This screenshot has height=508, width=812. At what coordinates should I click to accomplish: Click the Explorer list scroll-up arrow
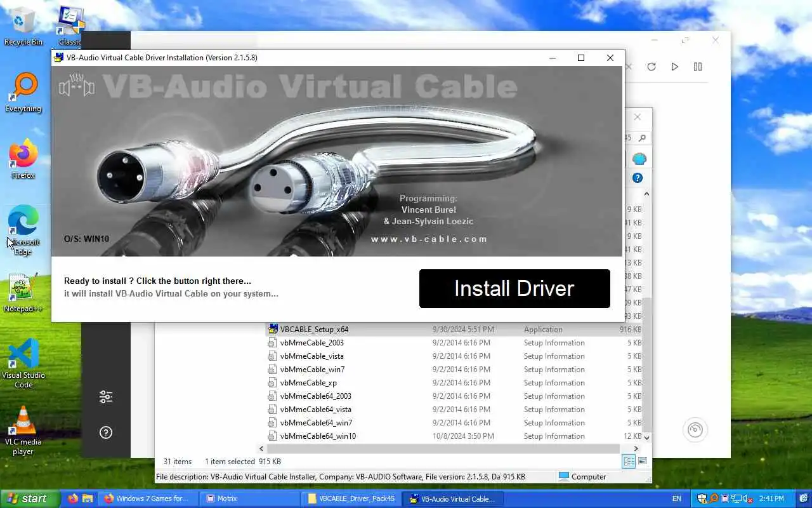[646, 194]
